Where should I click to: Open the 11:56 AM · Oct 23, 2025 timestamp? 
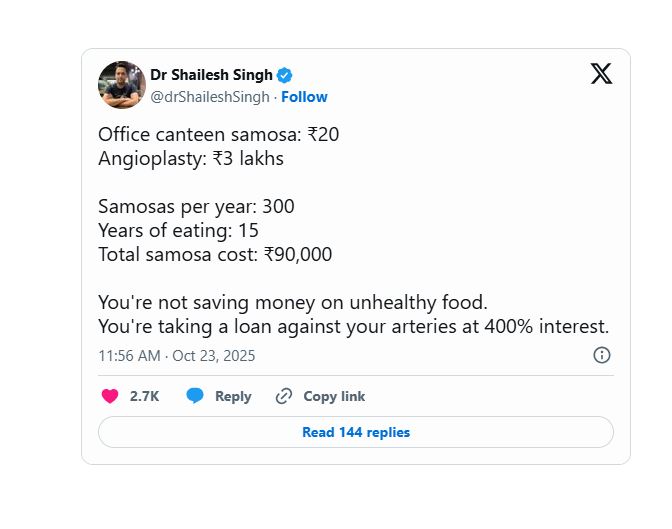(x=178, y=356)
